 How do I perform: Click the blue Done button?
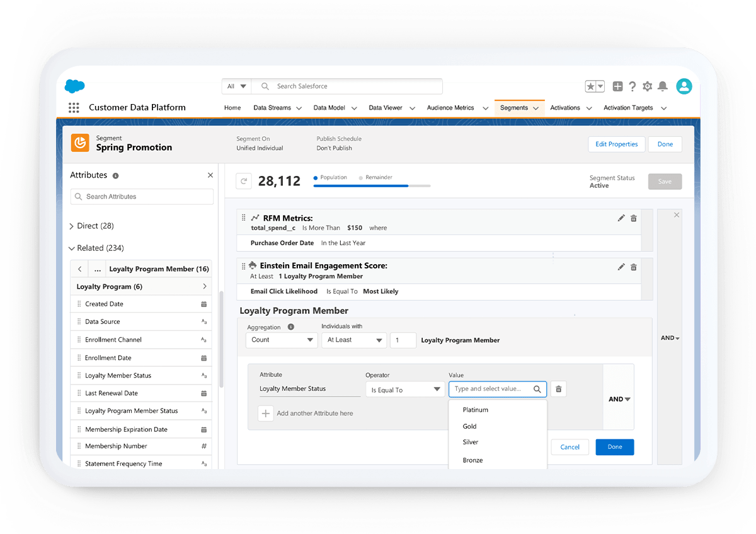(x=615, y=447)
